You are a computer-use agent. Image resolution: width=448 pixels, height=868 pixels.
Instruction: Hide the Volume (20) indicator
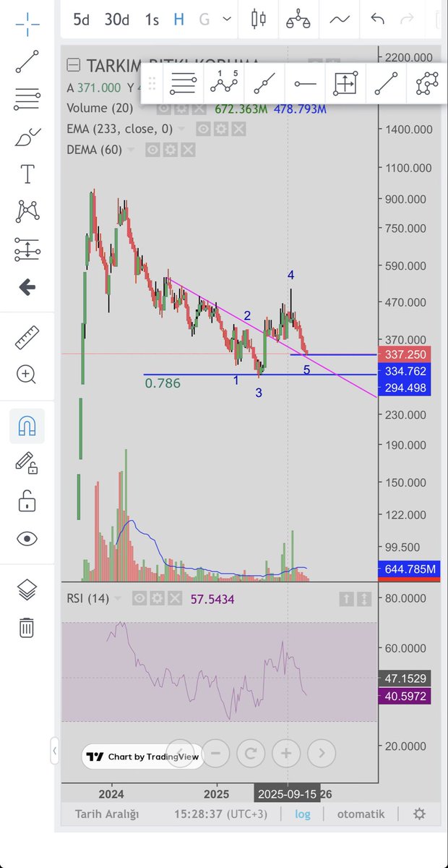pyautogui.click(x=165, y=109)
